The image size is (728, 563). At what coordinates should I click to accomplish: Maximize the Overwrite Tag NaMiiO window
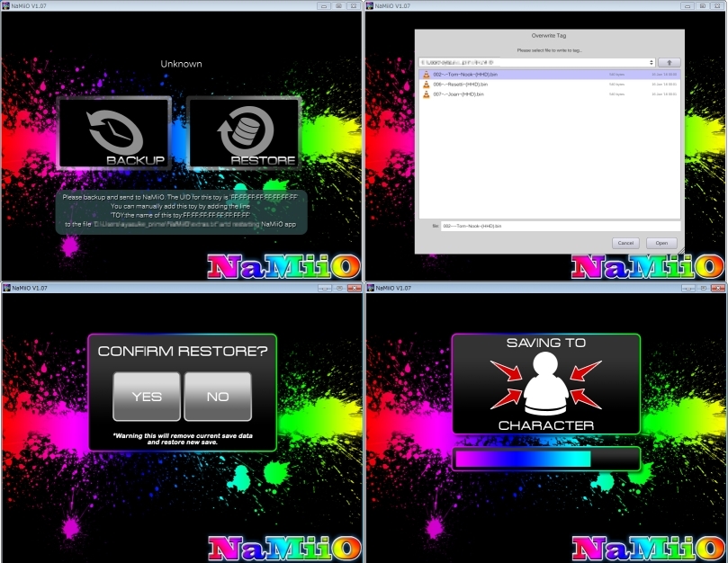(x=703, y=6)
